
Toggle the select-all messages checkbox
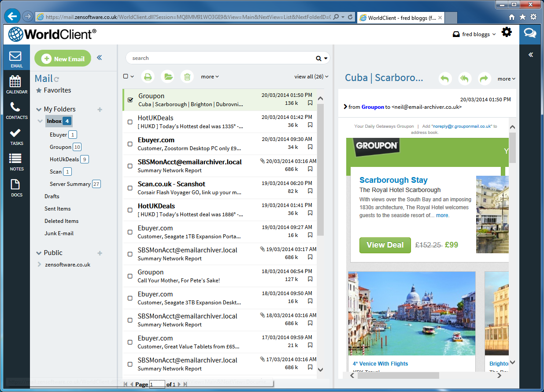tap(126, 76)
